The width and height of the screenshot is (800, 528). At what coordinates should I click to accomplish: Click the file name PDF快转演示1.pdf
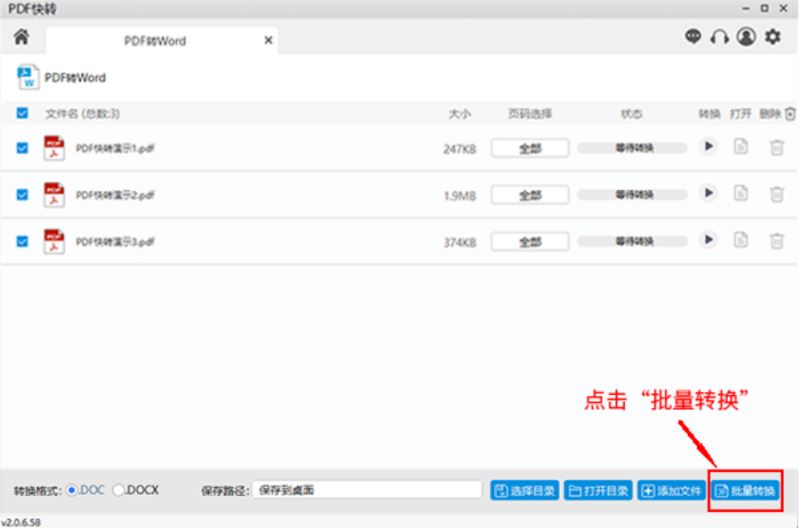click(x=115, y=148)
